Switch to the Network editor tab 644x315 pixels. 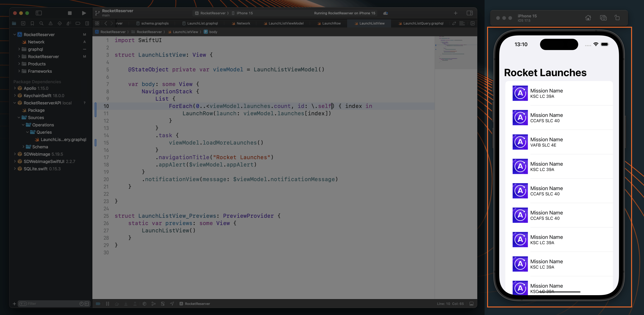243,23
